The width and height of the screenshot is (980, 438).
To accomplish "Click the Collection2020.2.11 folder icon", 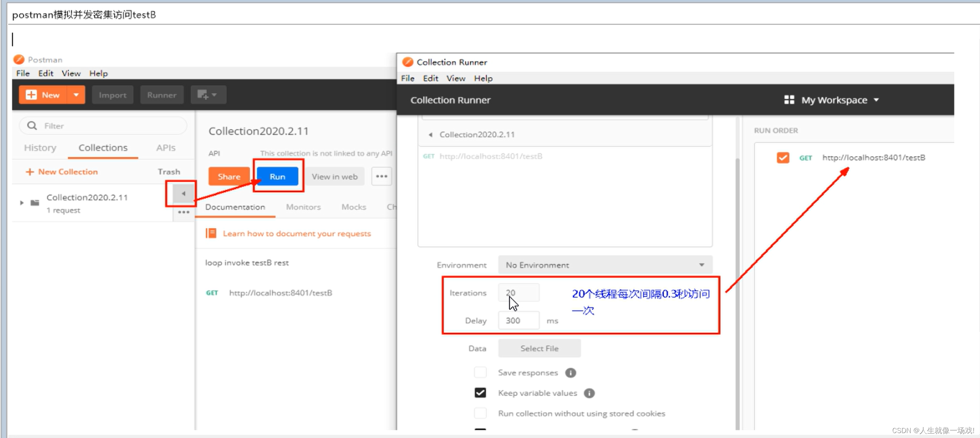I will click(35, 203).
